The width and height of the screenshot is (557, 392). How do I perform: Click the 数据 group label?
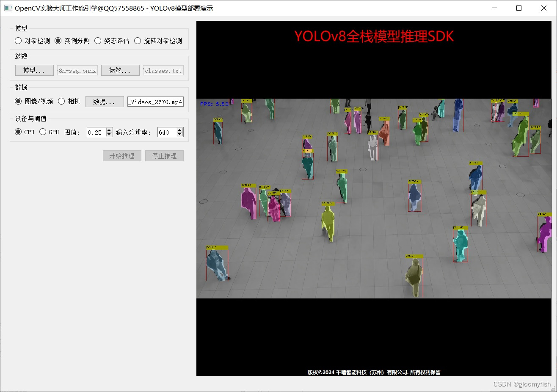pyautogui.click(x=21, y=87)
